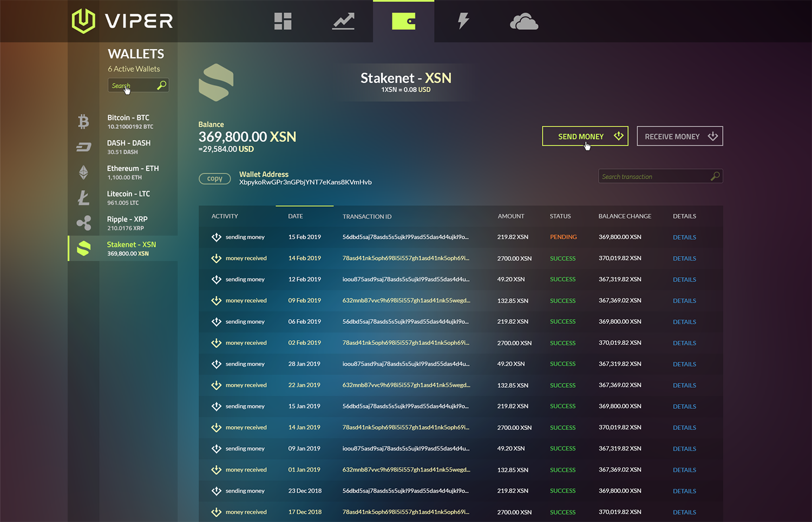This screenshot has width=812, height=522.
Task: Open the dashboard grid icon in top navigation
Action: [283, 21]
